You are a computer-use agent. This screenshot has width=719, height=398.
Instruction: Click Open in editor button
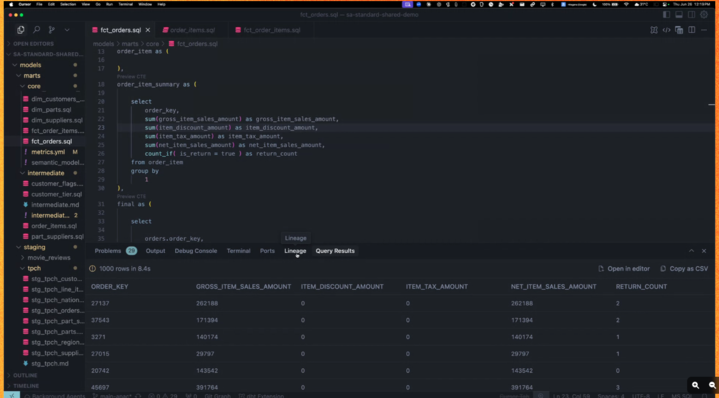(624, 269)
